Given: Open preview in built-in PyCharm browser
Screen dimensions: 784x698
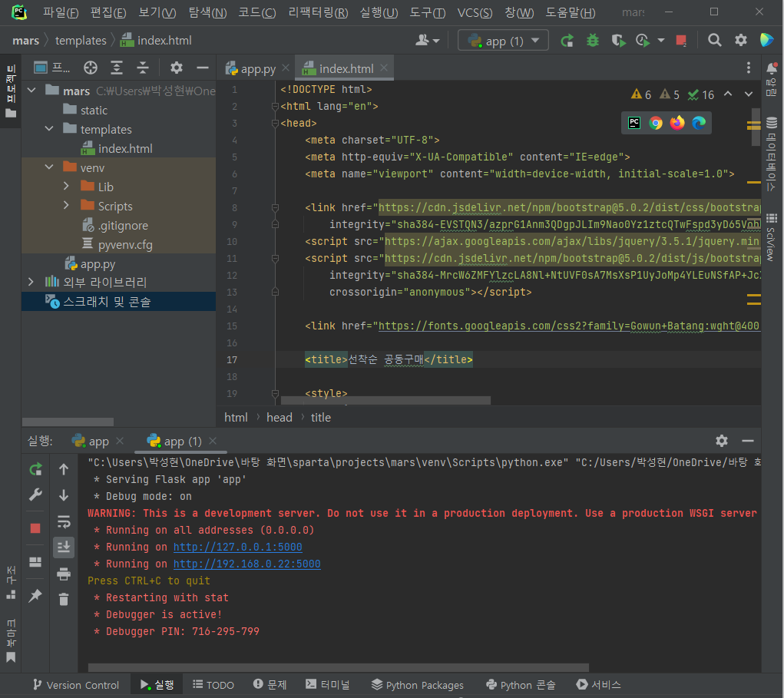Looking at the screenshot, I should (x=634, y=123).
